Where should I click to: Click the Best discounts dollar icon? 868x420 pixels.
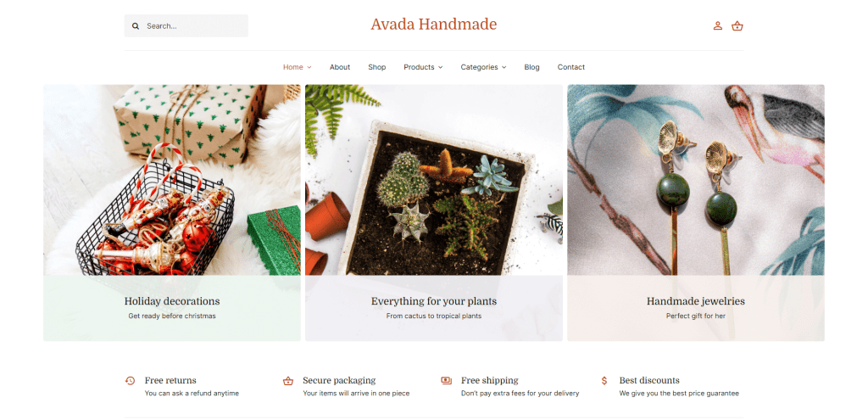pos(604,381)
